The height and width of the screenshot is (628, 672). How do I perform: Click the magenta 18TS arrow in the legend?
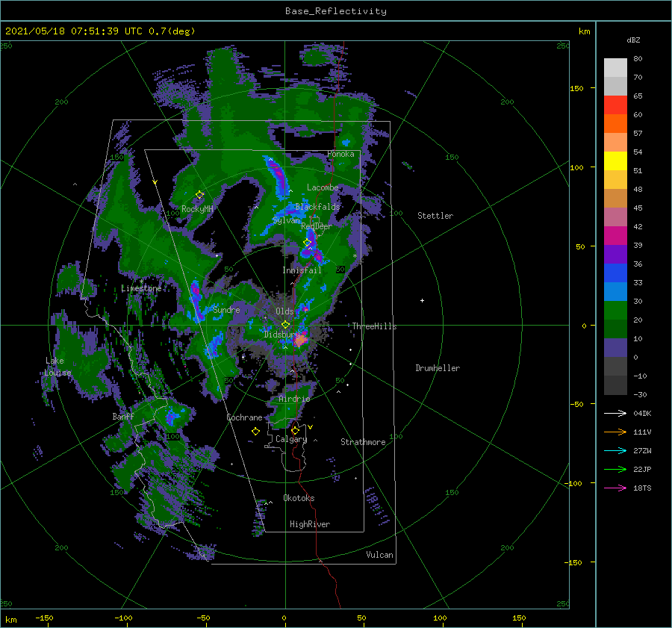click(x=615, y=488)
